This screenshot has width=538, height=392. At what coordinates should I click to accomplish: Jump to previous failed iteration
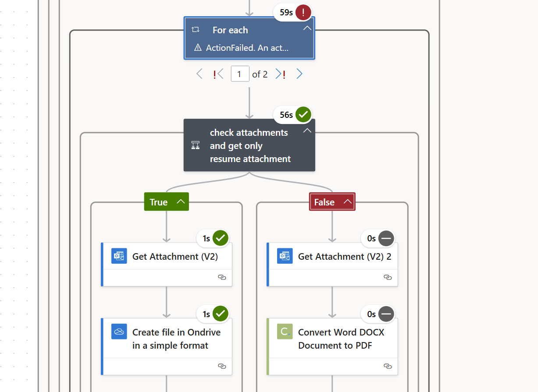click(x=218, y=74)
